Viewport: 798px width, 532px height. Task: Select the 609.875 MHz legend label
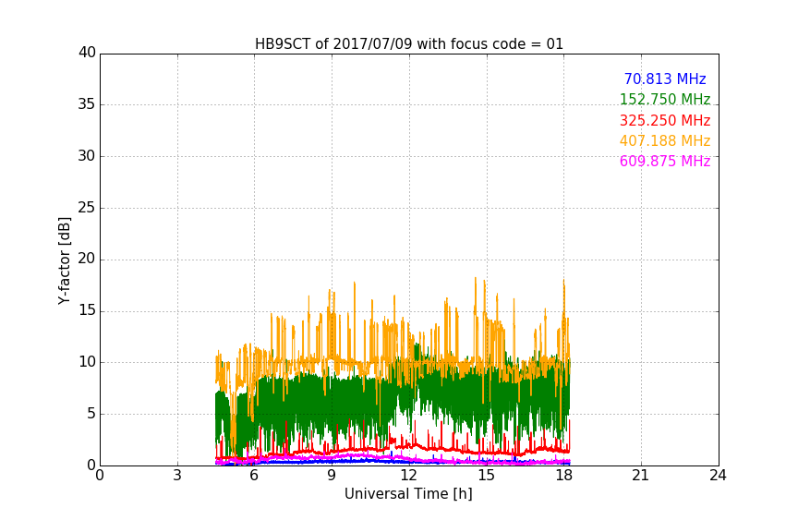665,161
